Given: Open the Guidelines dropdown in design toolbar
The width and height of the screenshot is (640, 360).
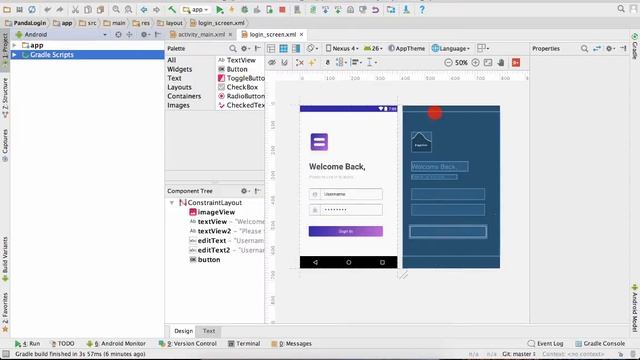Looking at the screenshot, I should [x=371, y=62].
